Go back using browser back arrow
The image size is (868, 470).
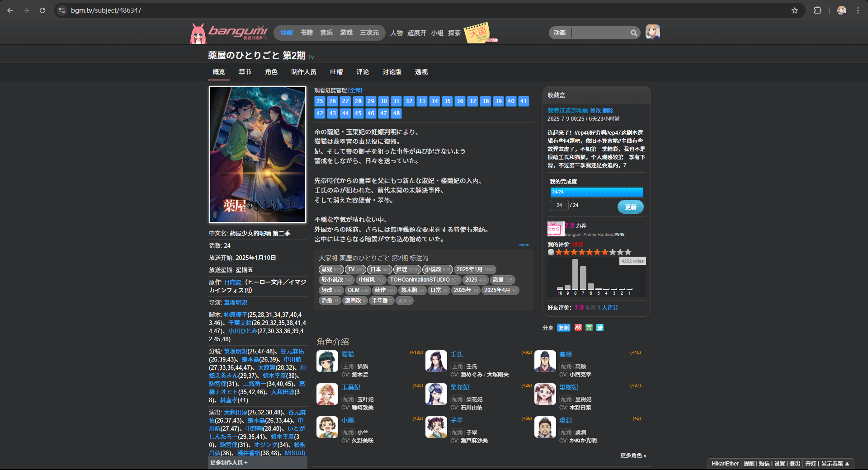click(10, 10)
